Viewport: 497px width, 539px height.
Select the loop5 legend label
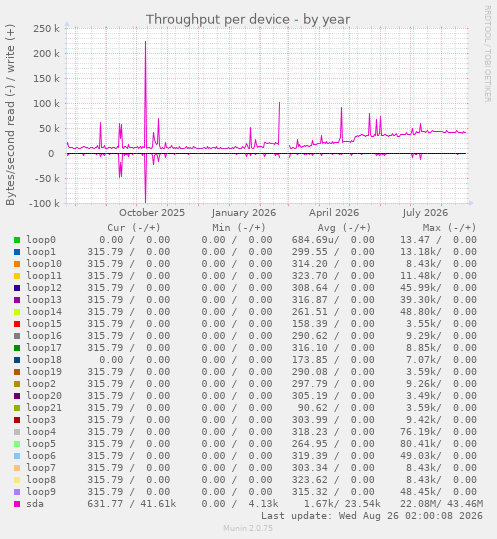[x=41, y=443]
